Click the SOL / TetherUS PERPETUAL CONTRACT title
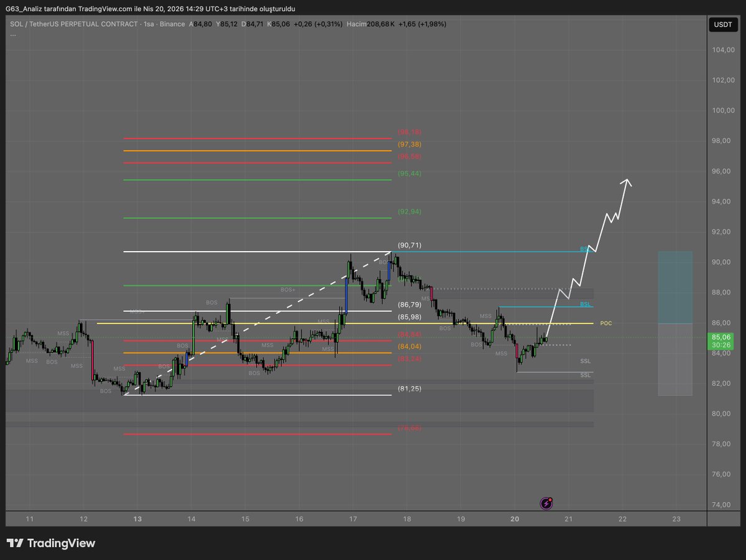746x560 pixels. coord(74,24)
